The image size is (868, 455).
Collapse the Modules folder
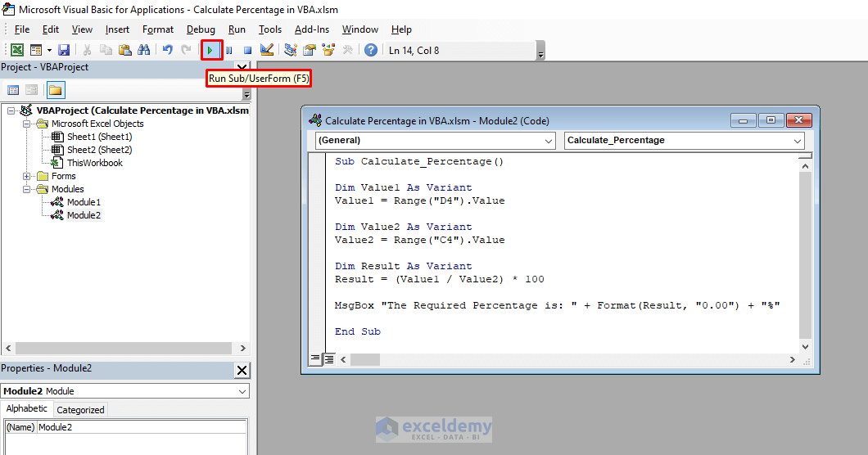click(x=26, y=189)
